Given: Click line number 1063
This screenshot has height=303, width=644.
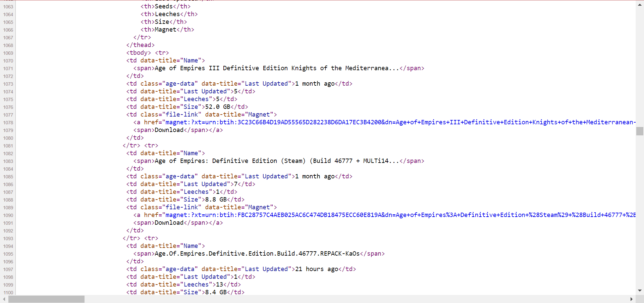Looking at the screenshot, I should (x=8, y=7).
